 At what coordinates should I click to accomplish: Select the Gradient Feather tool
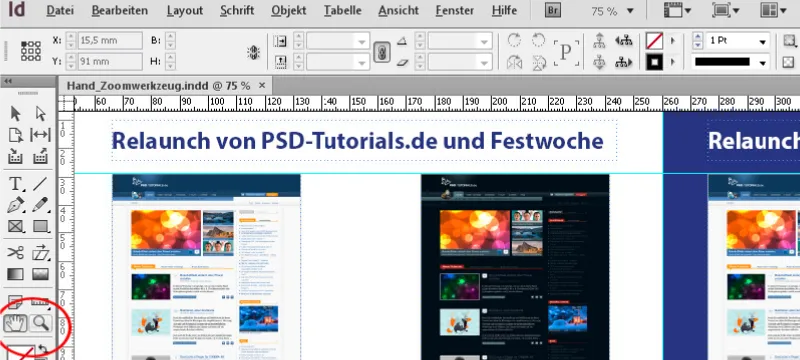tap(40, 274)
